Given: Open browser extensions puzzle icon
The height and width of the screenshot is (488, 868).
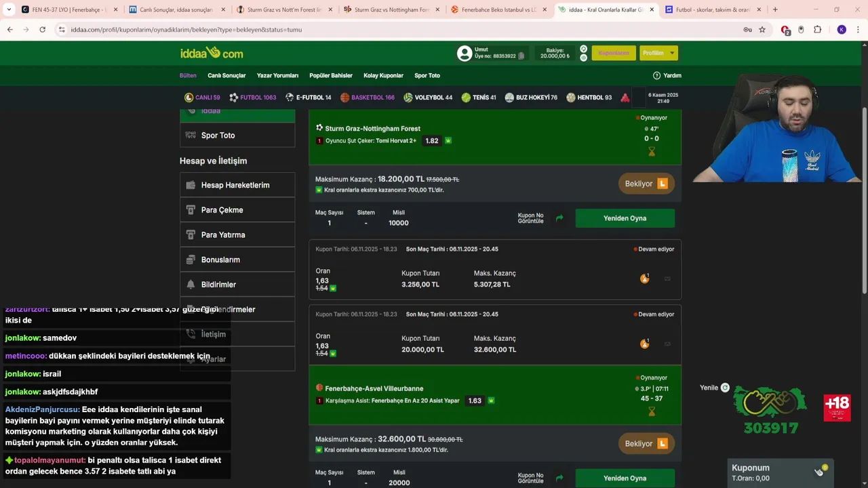Looking at the screenshot, I should 817,30.
